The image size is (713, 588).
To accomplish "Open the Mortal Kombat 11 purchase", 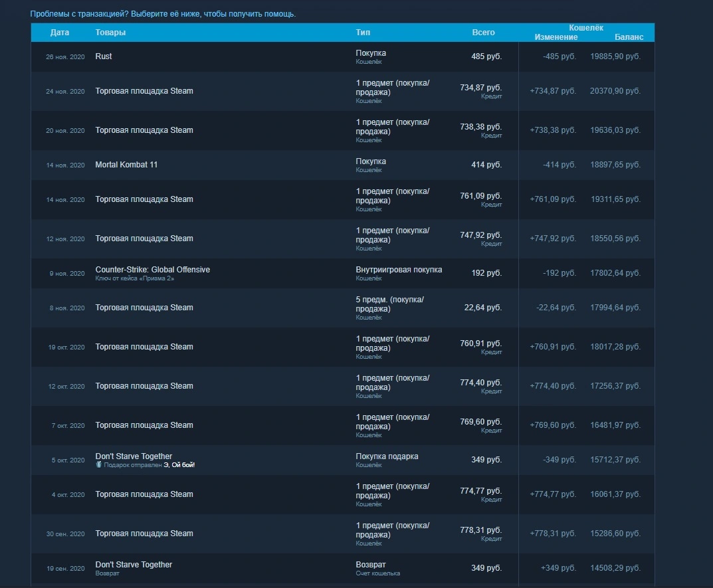I will [342, 165].
